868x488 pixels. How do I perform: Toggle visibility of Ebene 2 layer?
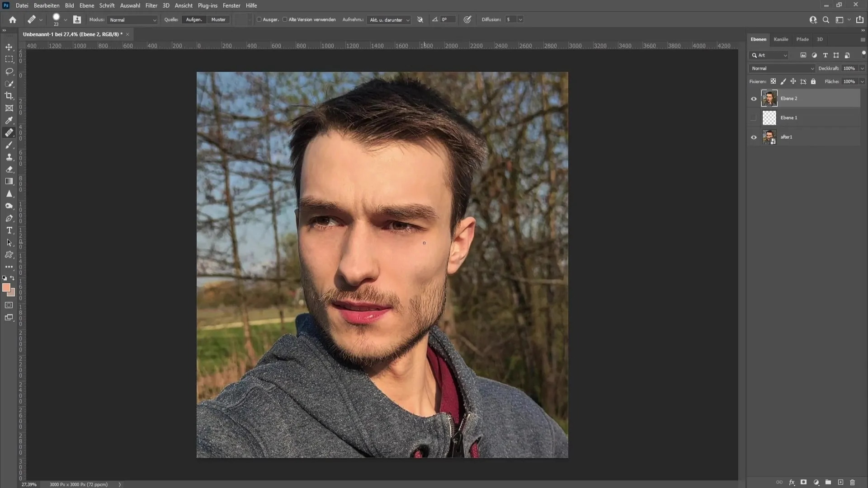coord(754,99)
